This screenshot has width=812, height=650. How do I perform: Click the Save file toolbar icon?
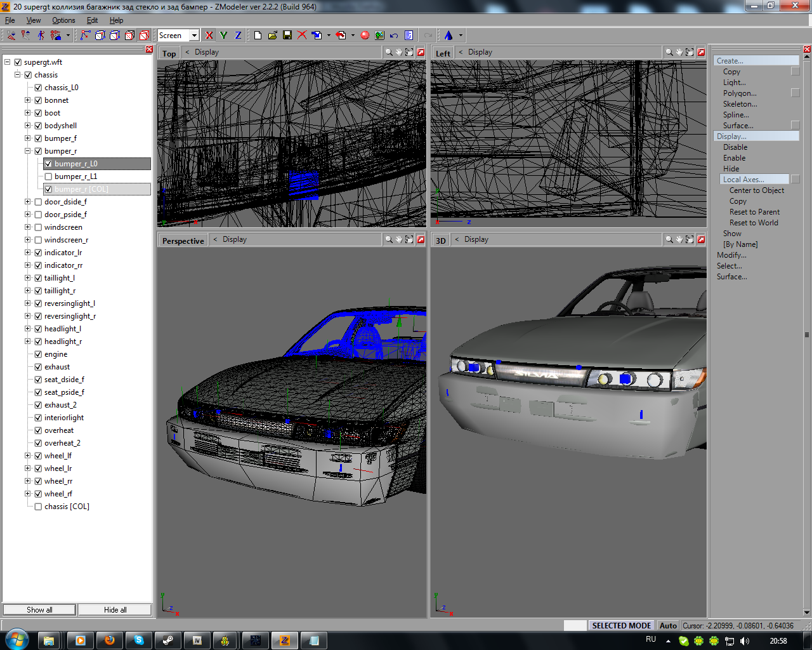pyautogui.click(x=287, y=36)
